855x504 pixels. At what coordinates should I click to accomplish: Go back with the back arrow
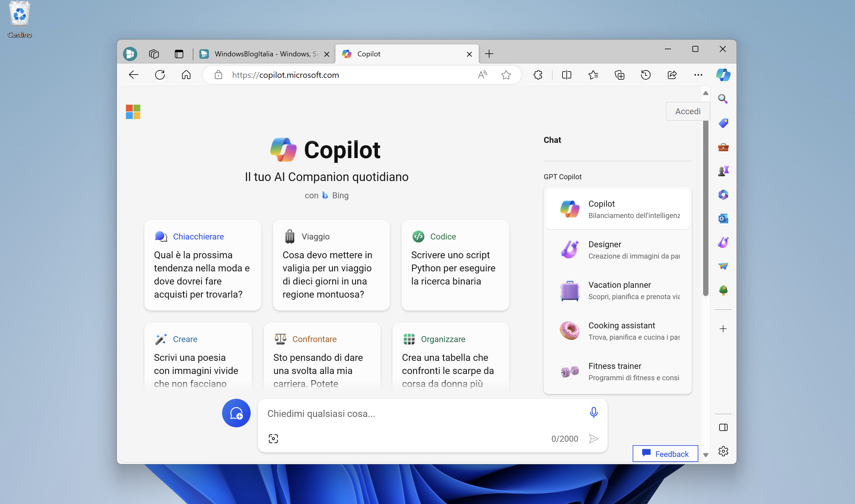(x=134, y=75)
